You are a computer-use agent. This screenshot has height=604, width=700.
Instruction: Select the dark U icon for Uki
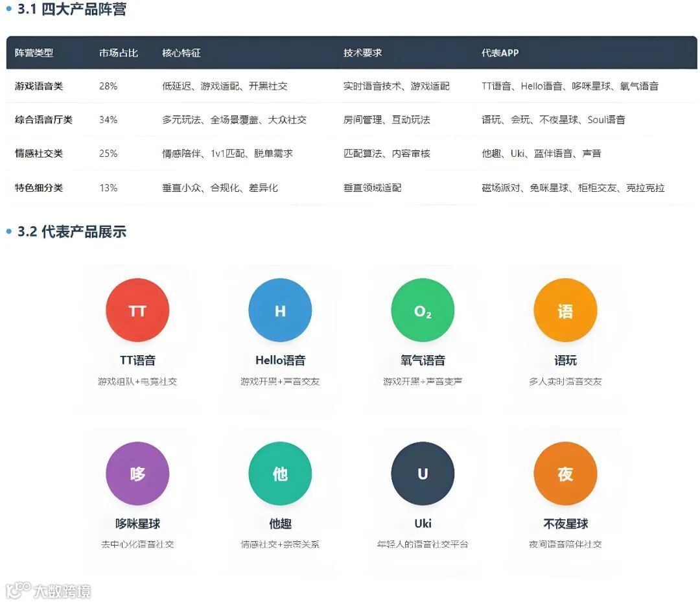click(x=423, y=473)
